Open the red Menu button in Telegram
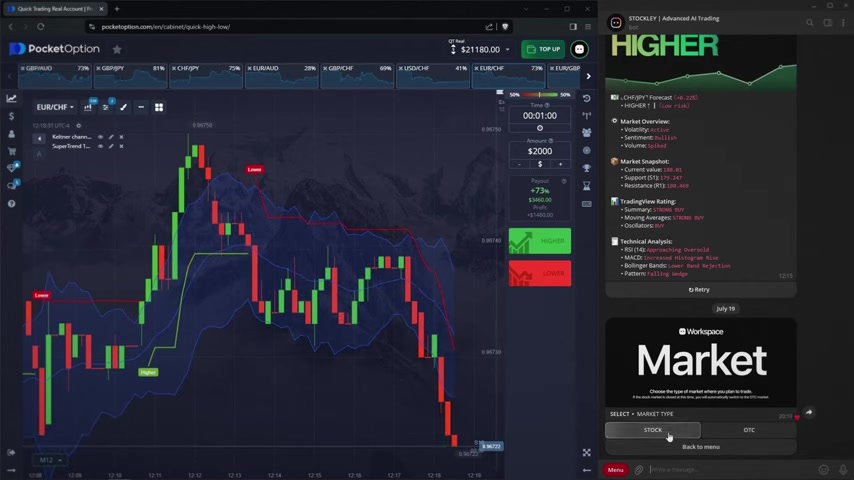This screenshot has width=854, height=480. pos(615,470)
